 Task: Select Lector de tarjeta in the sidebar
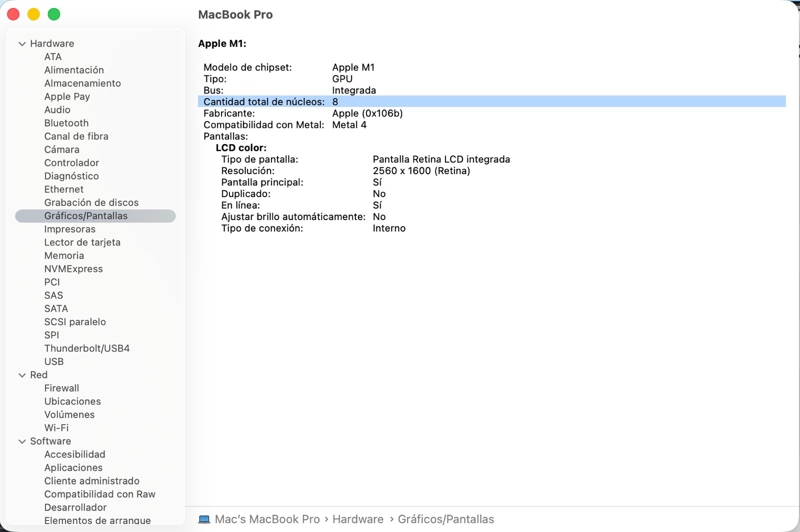click(x=82, y=242)
